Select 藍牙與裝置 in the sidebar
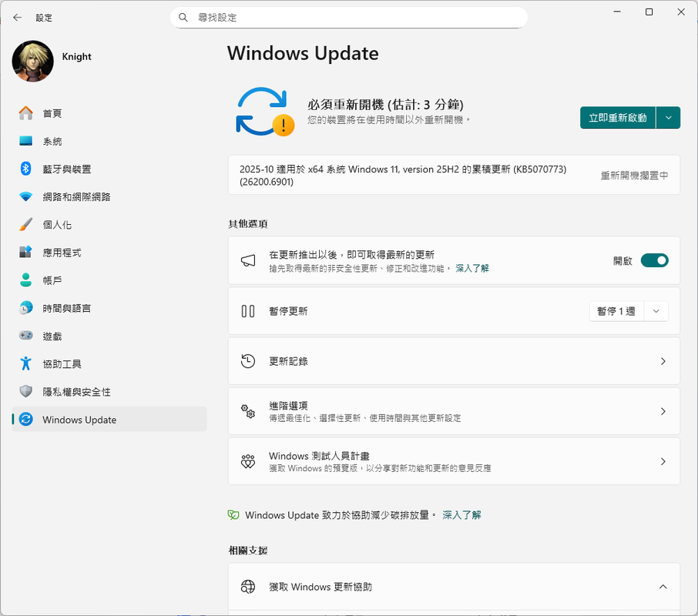This screenshot has height=616, width=698. (x=109, y=169)
